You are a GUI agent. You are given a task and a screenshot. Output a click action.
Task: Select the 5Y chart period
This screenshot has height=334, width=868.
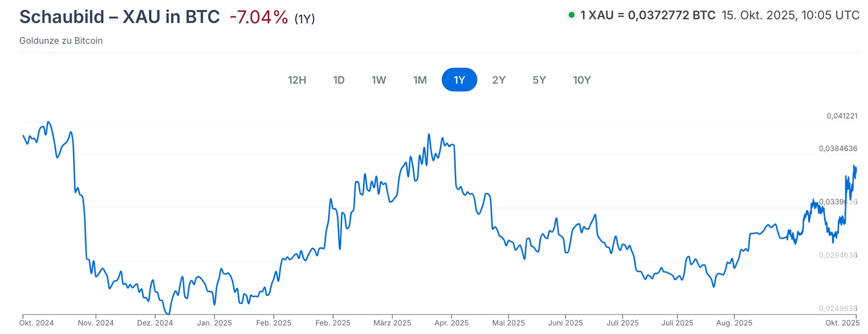(539, 80)
